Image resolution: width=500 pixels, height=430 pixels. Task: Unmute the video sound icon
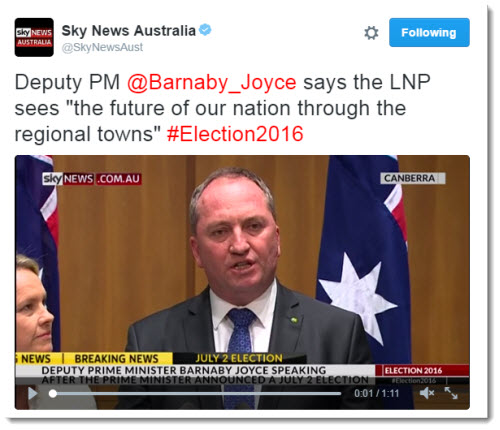pyautogui.click(x=427, y=393)
